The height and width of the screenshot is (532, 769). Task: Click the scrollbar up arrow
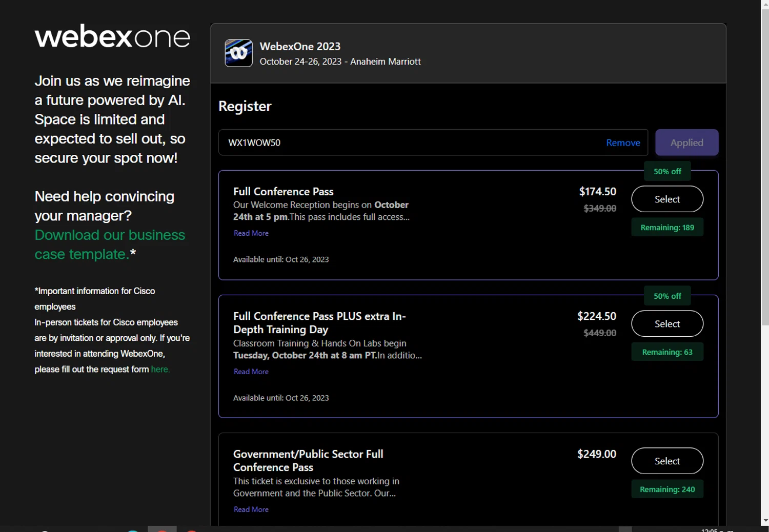click(765, 4)
